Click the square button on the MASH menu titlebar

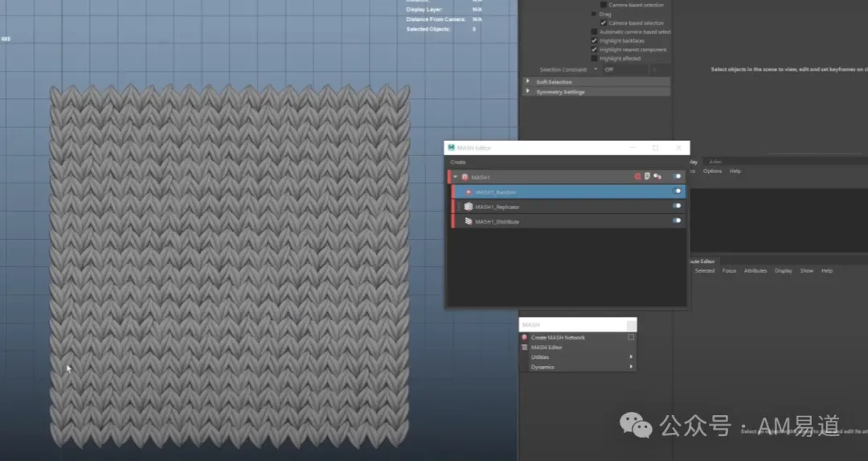[631, 325]
